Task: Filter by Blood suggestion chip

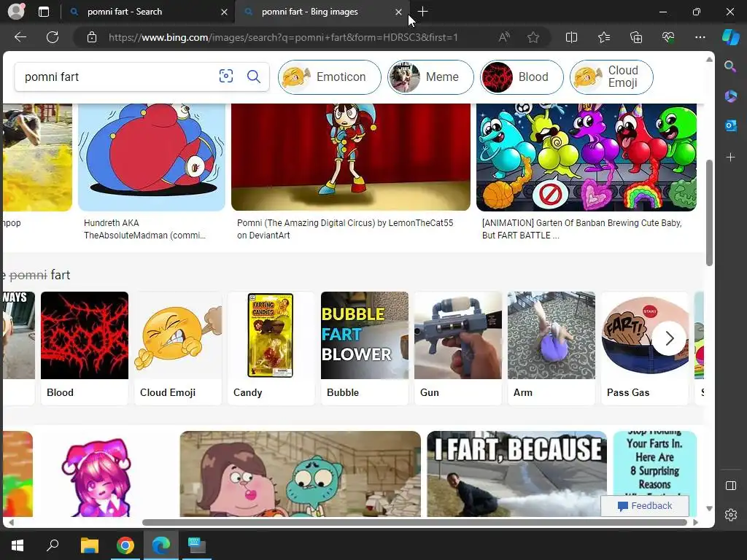Action: coord(522,77)
